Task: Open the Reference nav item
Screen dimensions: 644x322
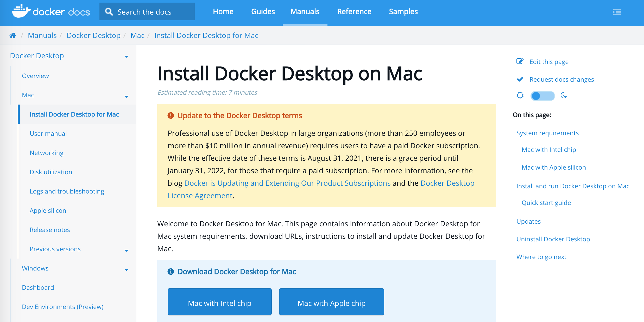Action: (354, 12)
